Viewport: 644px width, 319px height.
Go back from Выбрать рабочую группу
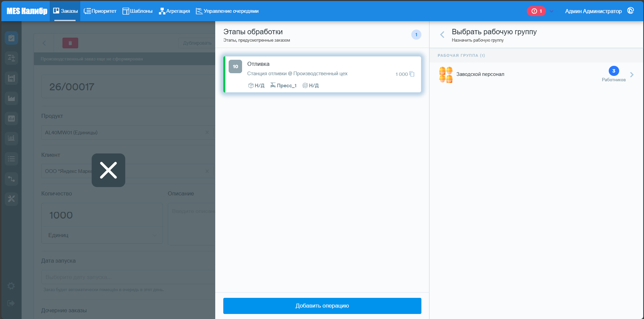coord(442,35)
